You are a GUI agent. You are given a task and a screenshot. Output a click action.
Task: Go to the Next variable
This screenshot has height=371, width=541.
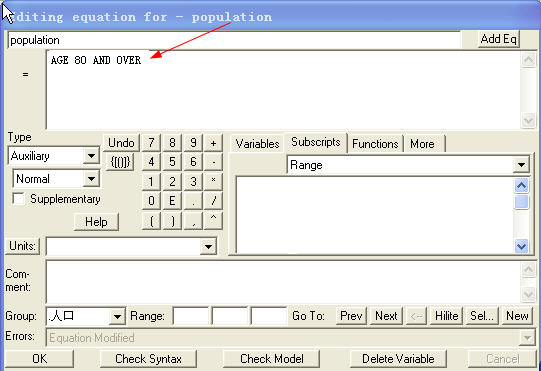pyautogui.click(x=386, y=316)
